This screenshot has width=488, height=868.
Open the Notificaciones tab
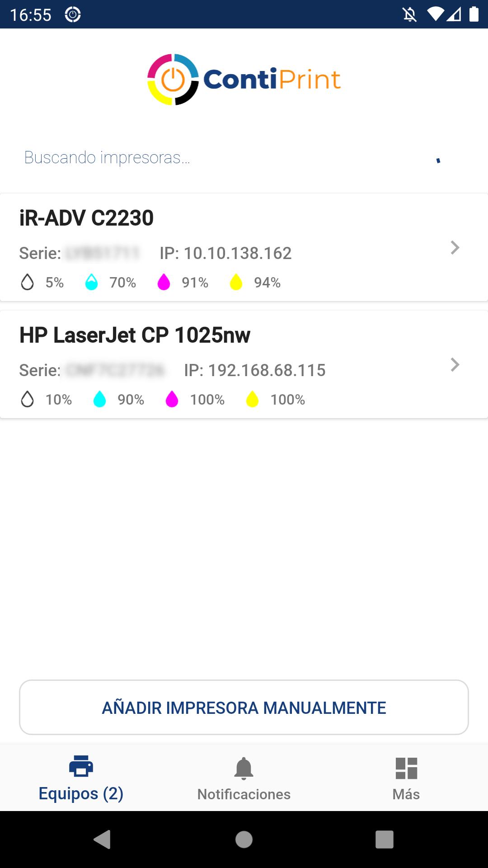pos(244,778)
